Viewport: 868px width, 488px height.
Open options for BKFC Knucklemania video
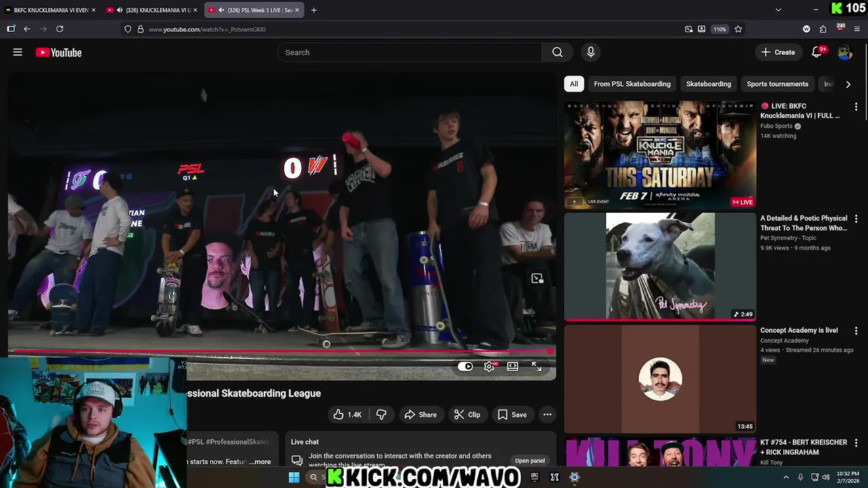pyautogui.click(x=856, y=106)
